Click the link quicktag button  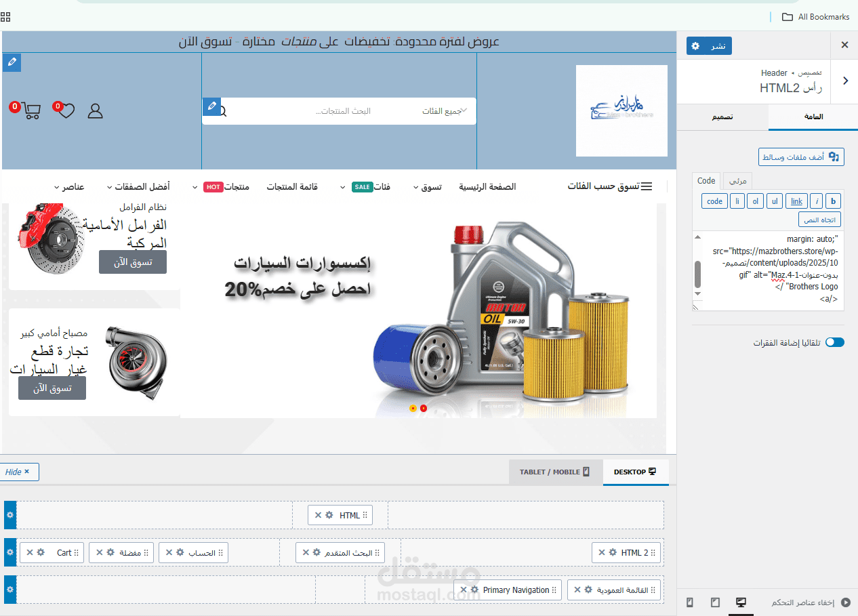(796, 201)
